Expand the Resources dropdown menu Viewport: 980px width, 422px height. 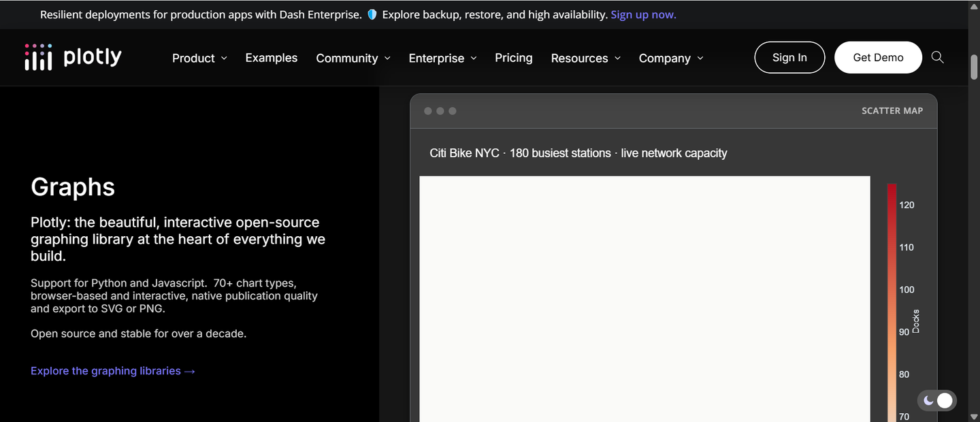click(x=586, y=59)
